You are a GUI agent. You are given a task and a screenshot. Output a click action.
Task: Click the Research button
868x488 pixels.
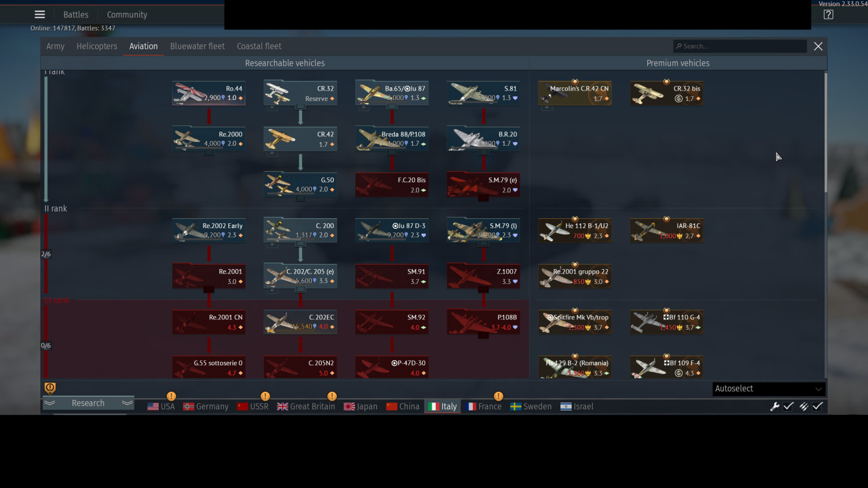click(88, 403)
